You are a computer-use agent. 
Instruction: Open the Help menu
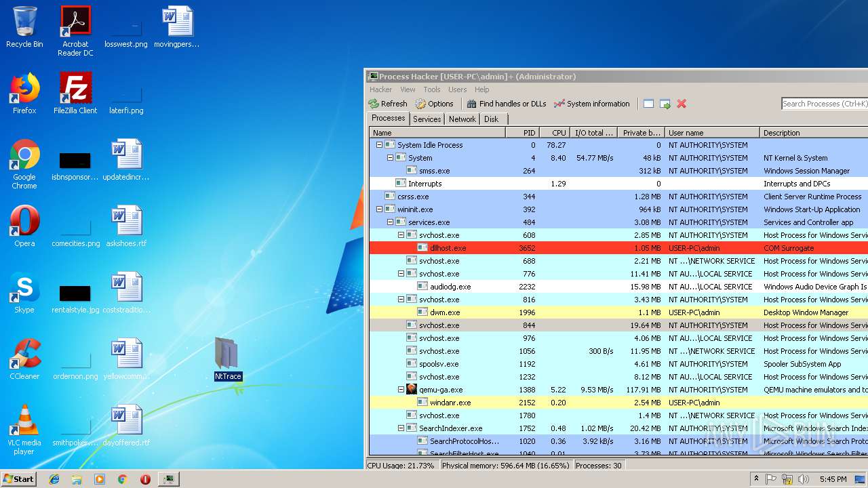(x=481, y=89)
